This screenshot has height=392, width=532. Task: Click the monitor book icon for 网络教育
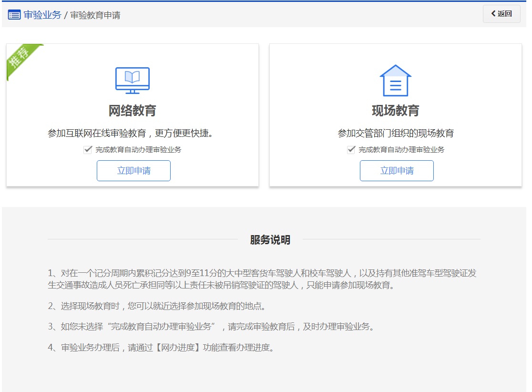[133, 80]
